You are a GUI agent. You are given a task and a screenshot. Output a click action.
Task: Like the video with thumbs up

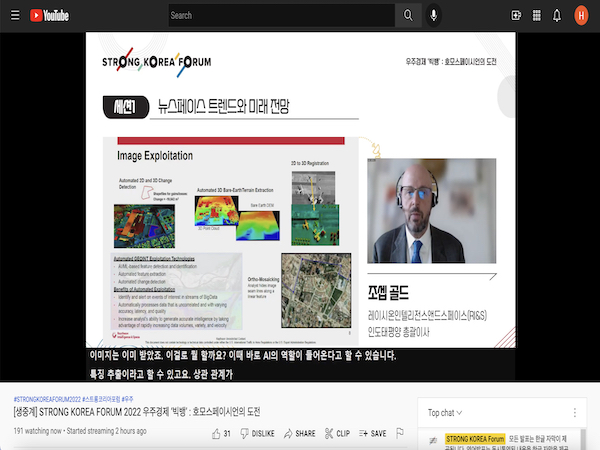click(216, 433)
